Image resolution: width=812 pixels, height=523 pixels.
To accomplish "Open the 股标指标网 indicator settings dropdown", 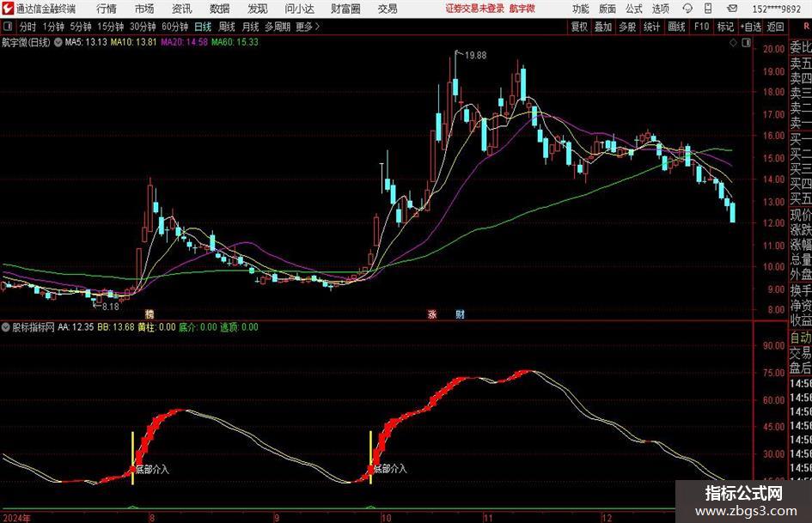I will pyautogui.click(x=6, y=327).
